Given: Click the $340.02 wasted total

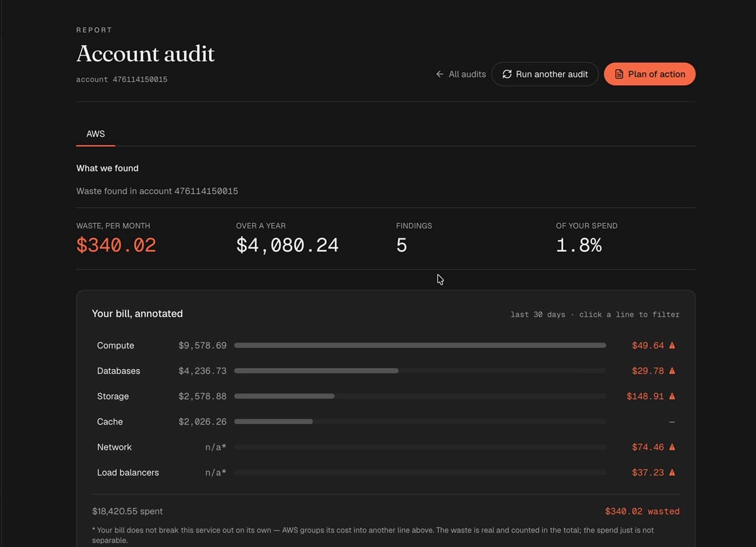Looking at the screenshot, I should click(x=642, y=511).
